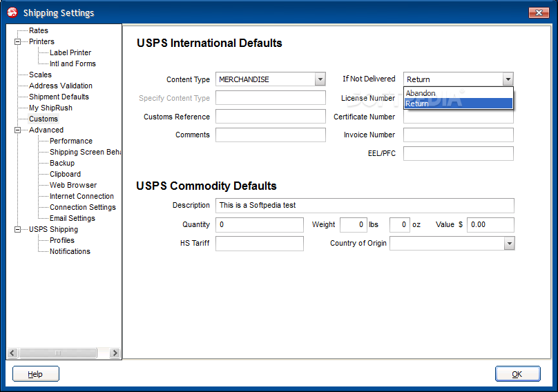The height and width of the screenshot is (392, 558).
Task: Open Backup settings
Action: point(62,163)
